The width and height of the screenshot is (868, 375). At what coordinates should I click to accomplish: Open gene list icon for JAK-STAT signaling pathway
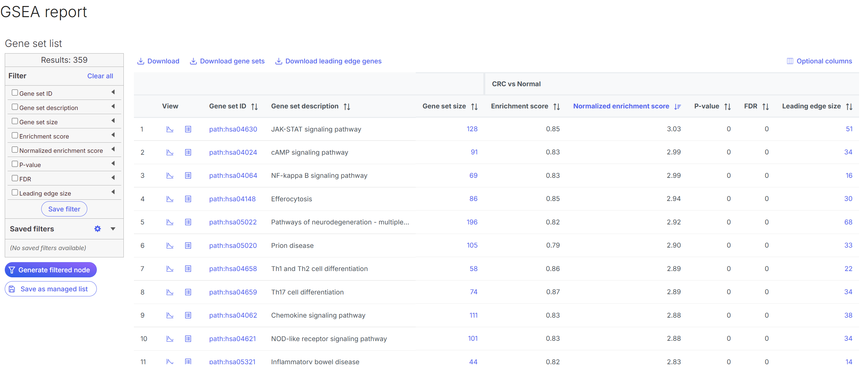click(188, 129)
